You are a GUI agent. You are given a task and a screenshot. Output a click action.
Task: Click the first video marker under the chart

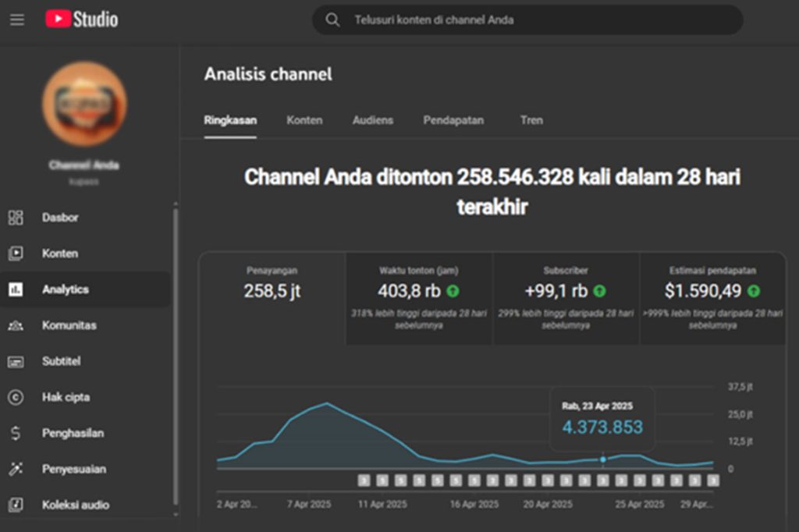click(x=364, y=481)
